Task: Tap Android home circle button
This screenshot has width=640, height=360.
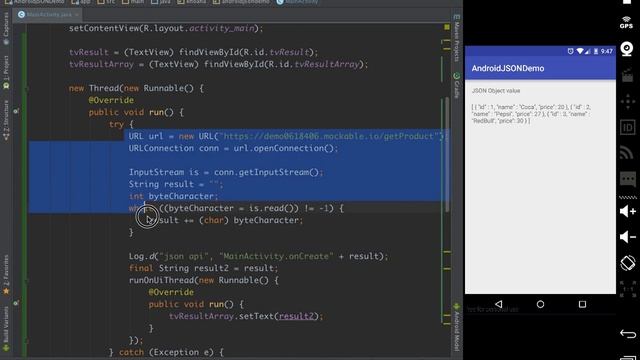Action: [540, 304]
